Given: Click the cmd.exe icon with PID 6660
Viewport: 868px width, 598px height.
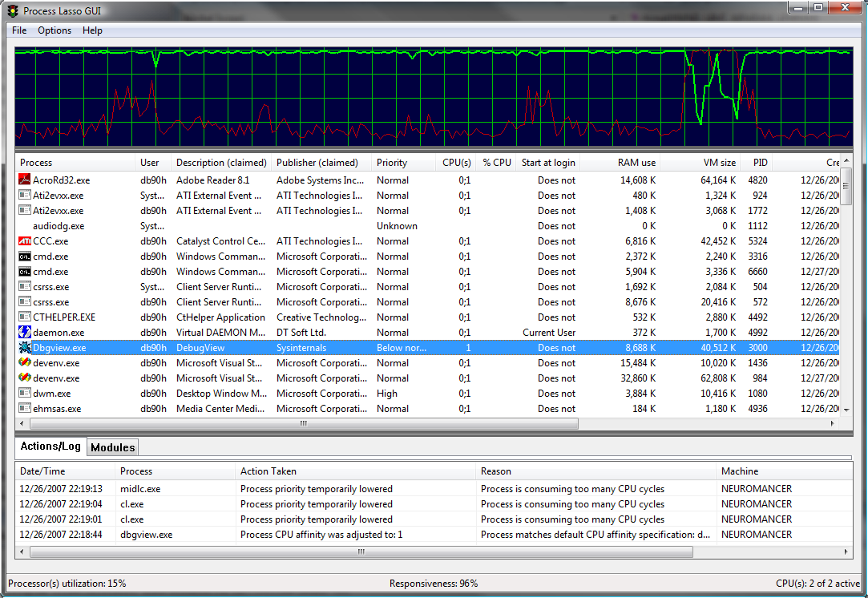Looking at the screenshot, I should tap(24, 271).
